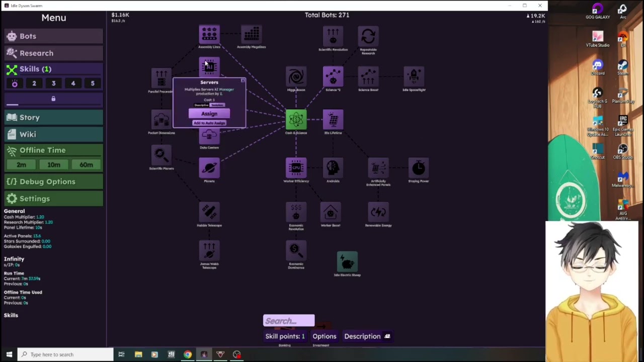Select the Planets skill node
The height and width of the screenshot is (362, 644).
[x=209, y=168]
